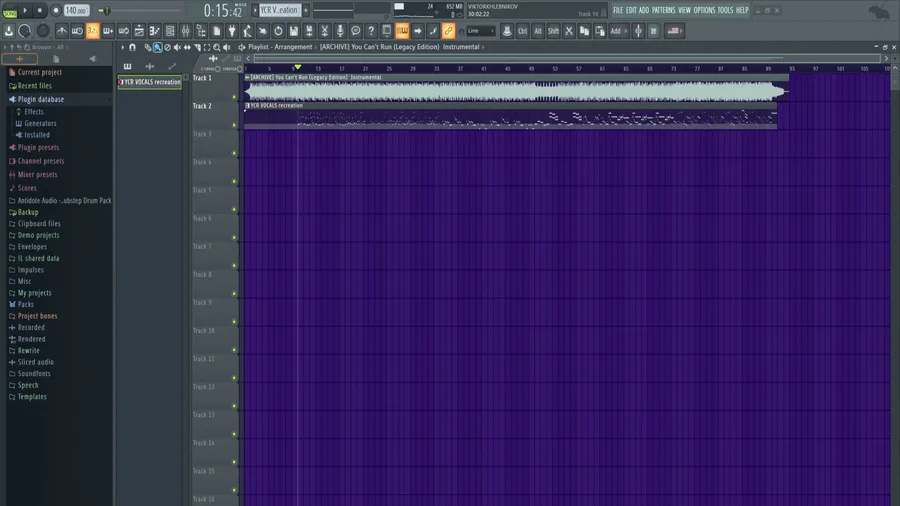Select the playlist mute tool
The image size is (900, 506).
[177, 48]
